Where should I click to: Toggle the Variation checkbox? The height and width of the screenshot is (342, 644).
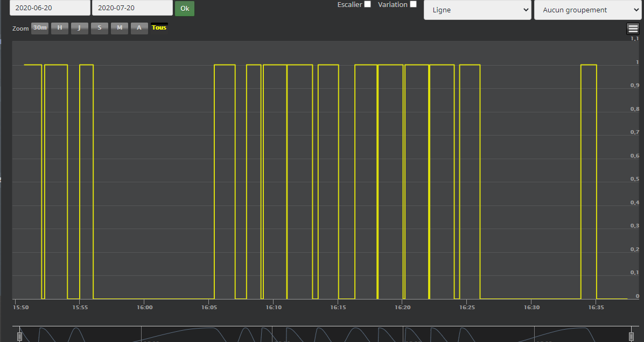click(x=413, y=4)
